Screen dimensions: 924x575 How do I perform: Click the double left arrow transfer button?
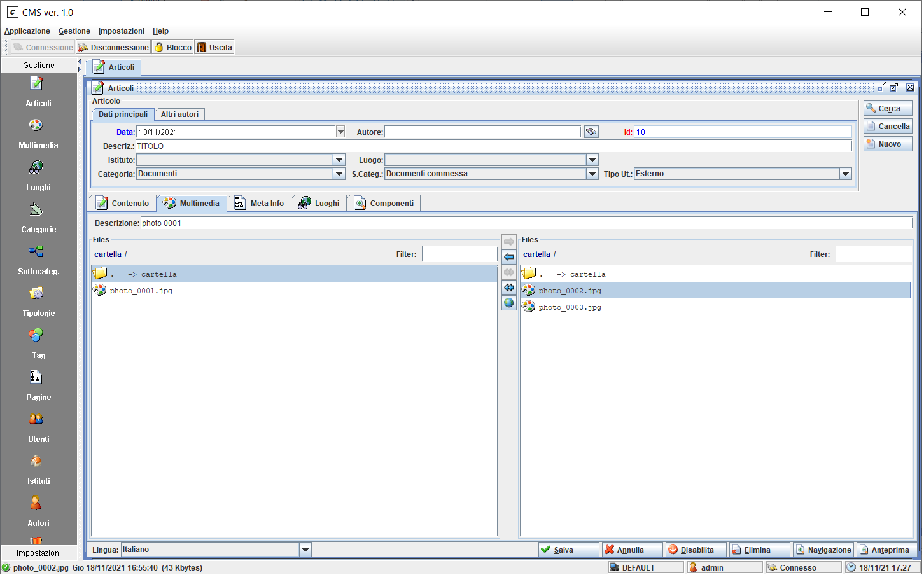[509, 287]
